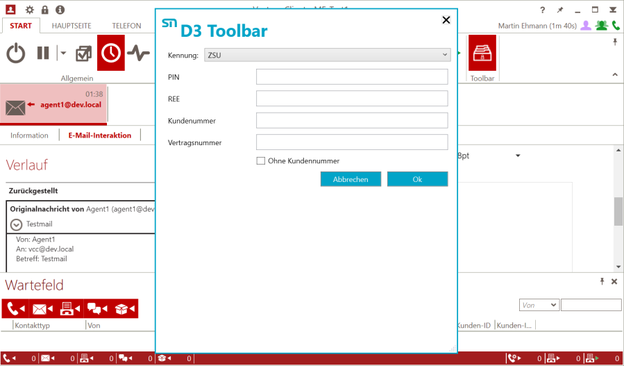Click the red clock icon
This screenshot has width=624, height=366.
pos(111,53)
